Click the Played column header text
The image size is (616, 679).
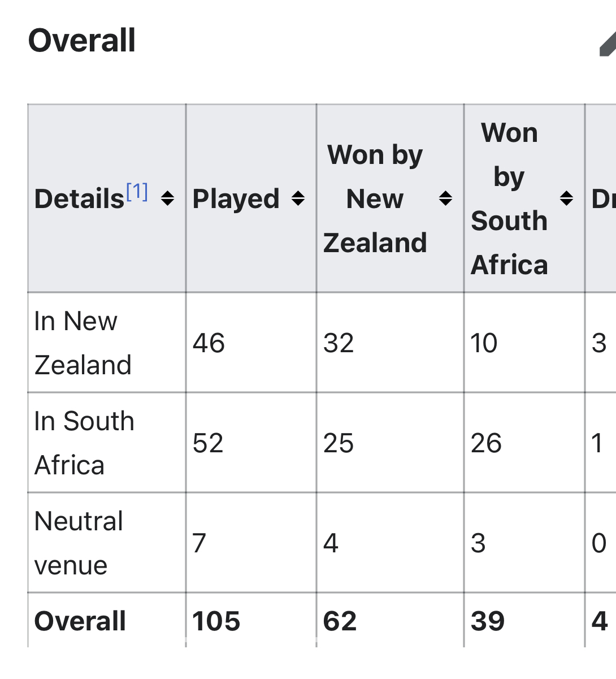[x=236, y=199]
